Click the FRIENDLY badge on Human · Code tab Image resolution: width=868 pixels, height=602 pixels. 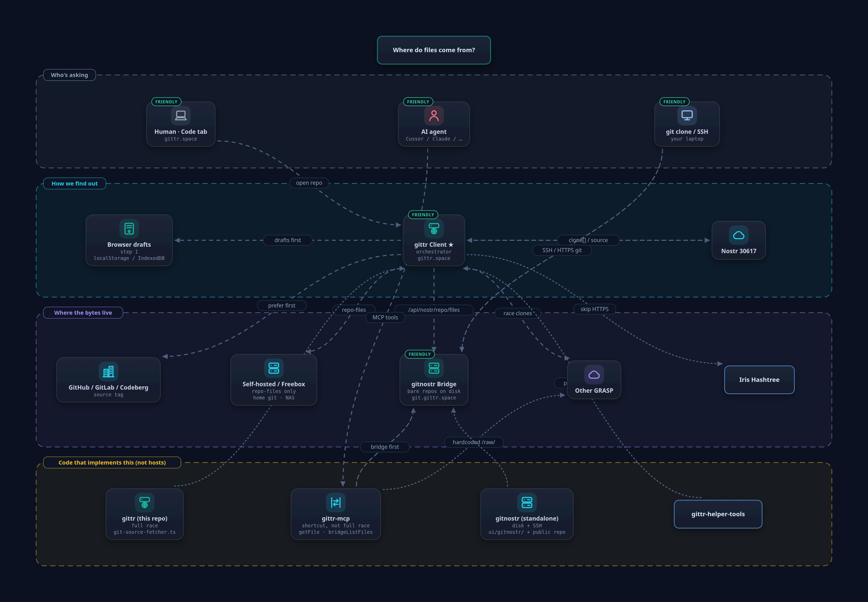click(x=166, y=102)
